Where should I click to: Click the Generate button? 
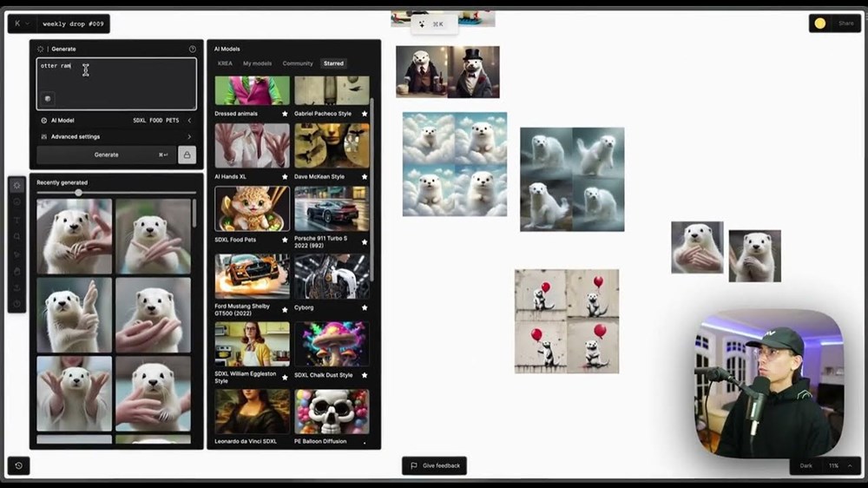(x=106, y=155)
